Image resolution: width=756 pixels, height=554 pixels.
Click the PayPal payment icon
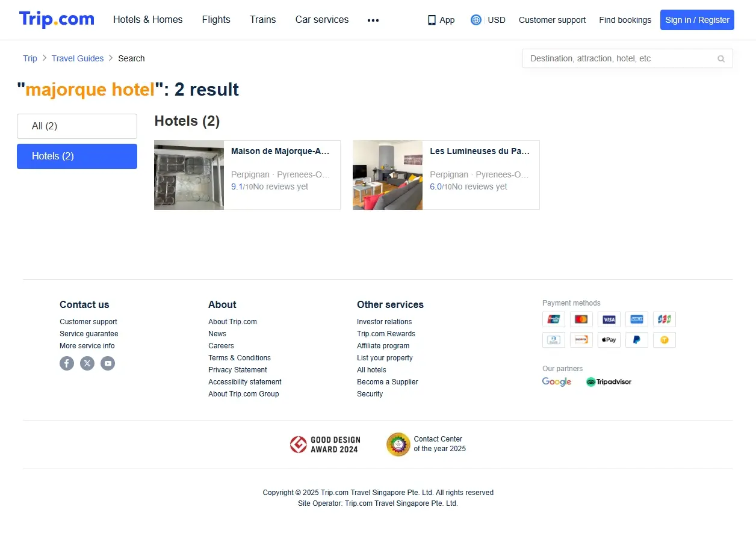637,340
